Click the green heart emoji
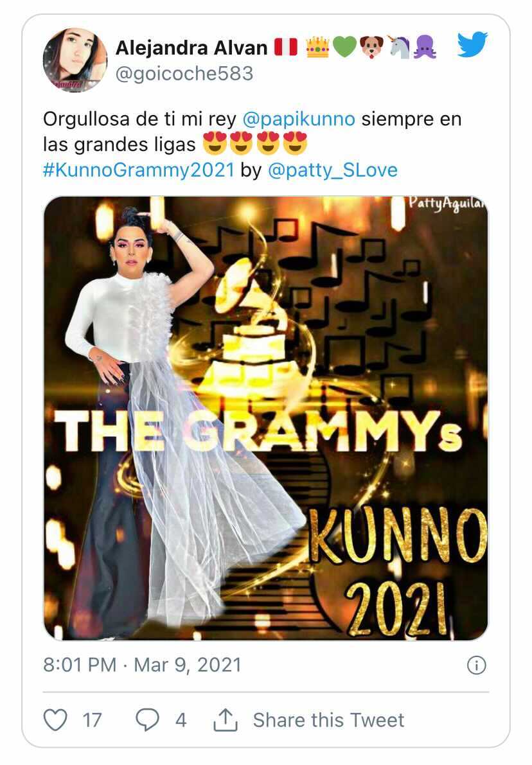This screenshot has width=532, height=765. [x=344, y=48]
